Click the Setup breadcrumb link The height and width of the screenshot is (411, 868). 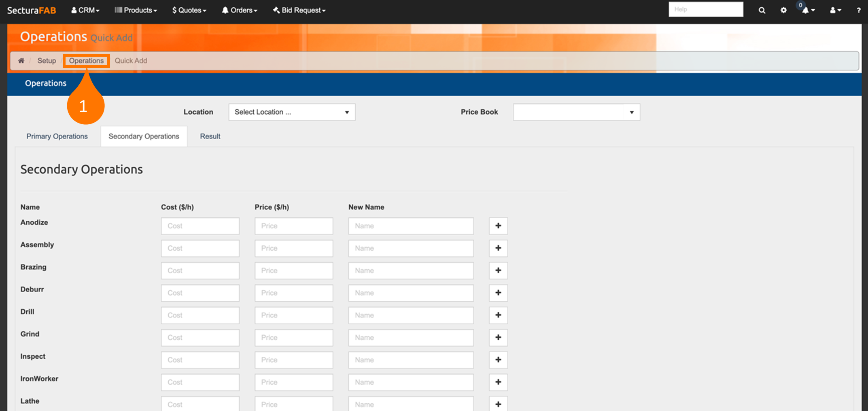(x=47, y=61)
